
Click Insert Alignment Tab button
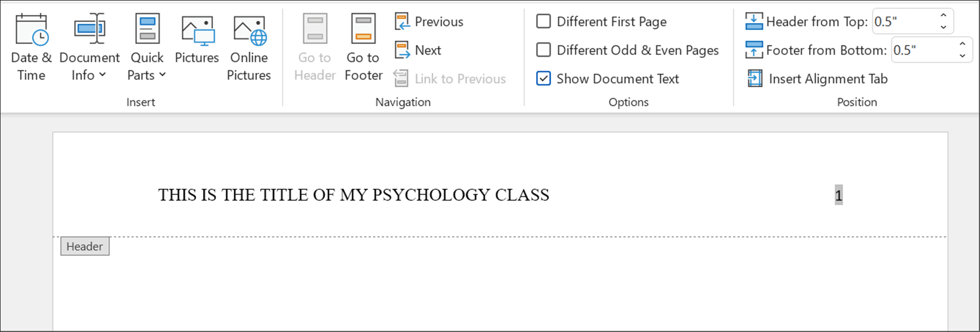click(x=818, y=79)
